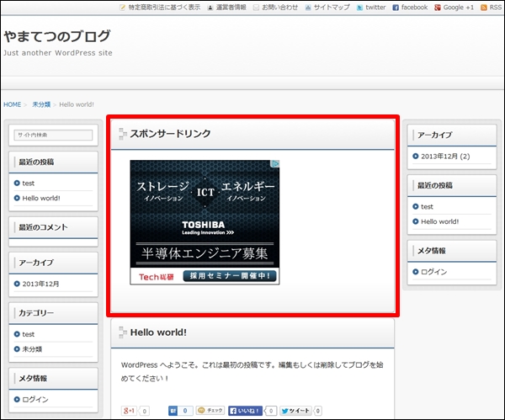This screenshot has width=505, height=420.
Task: Open the twitter link in top bar
Action: 375,7
